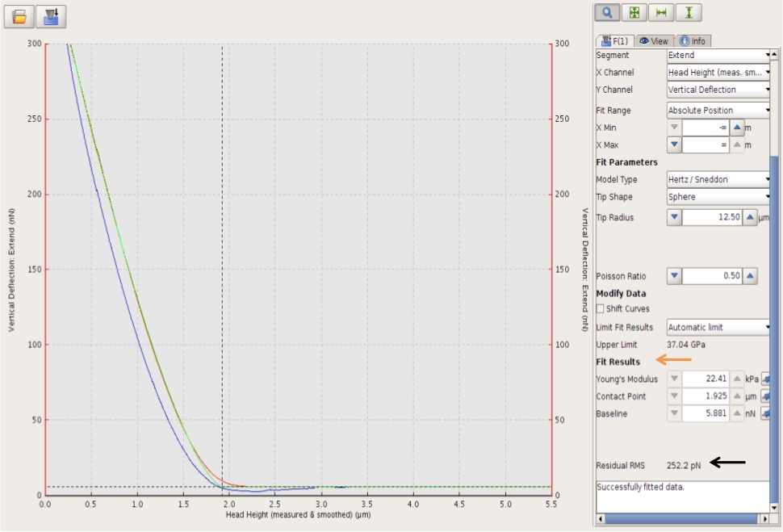Screen dimensions: 783x532
Task: Switch to the Info tab
Action: pos(692,41)
